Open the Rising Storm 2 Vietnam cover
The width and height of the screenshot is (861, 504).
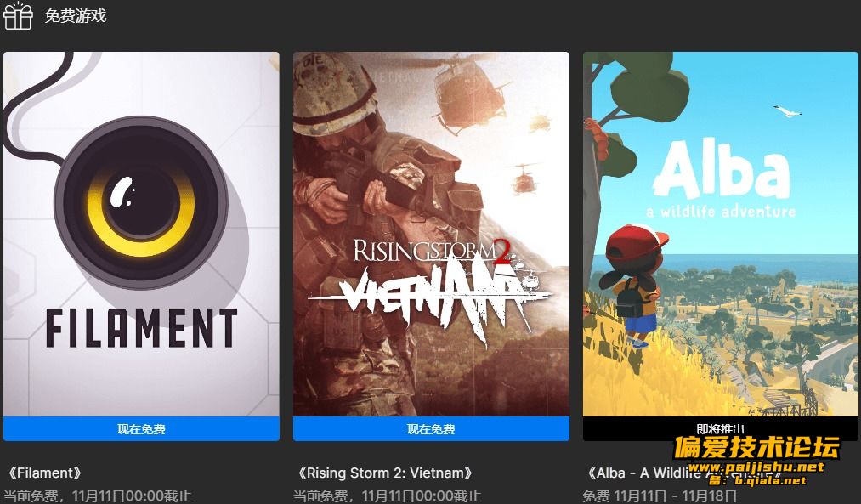(x=431, y=234)
